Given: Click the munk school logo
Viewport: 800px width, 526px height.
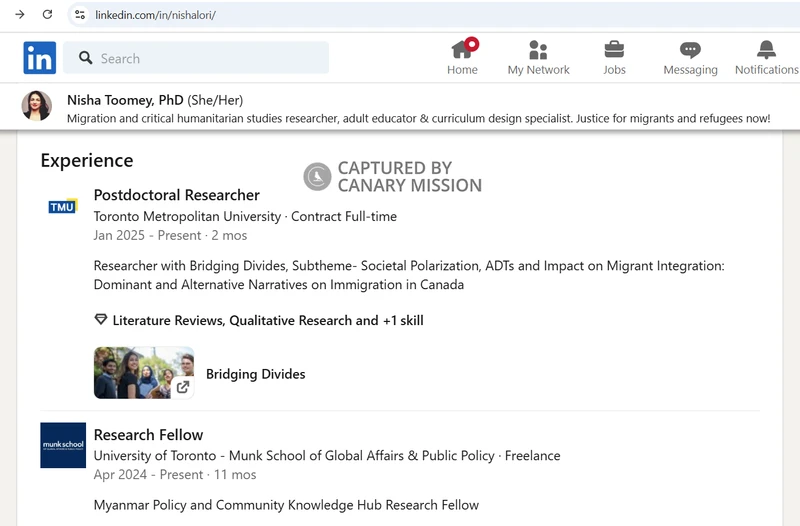Looking at the screenshot, I should (63, 445).
